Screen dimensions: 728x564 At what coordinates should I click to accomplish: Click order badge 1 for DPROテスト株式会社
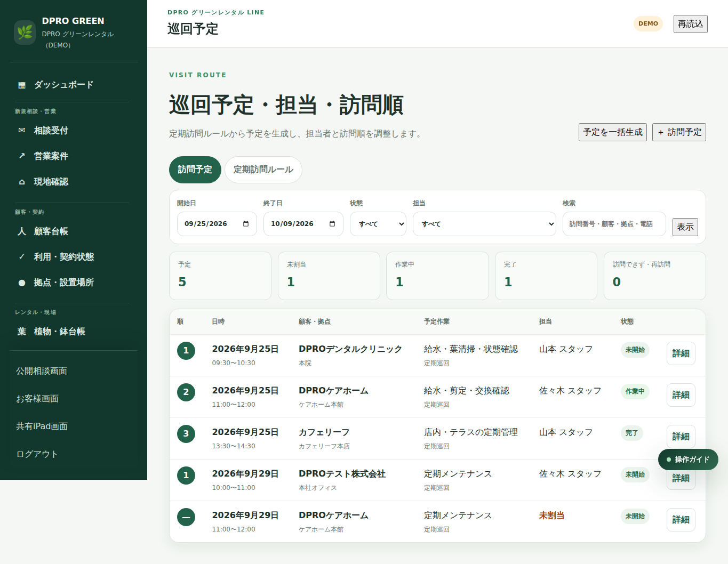point(186,475)
